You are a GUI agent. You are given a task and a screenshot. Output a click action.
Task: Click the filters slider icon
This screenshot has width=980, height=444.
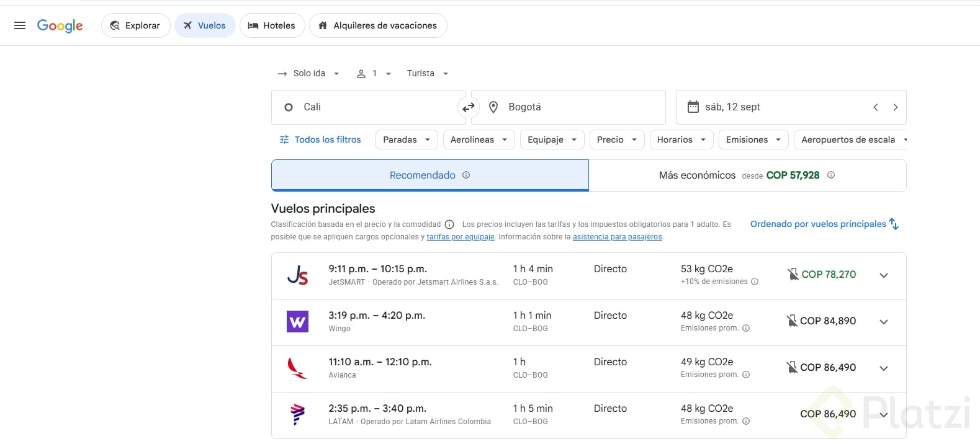tap(284, 140)
